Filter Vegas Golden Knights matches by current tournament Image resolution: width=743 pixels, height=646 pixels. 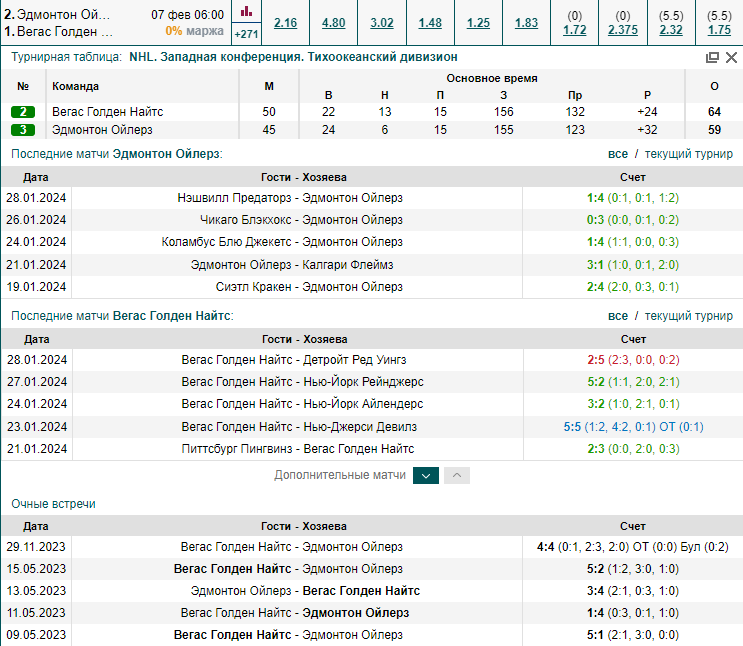[x=689, y=316]
